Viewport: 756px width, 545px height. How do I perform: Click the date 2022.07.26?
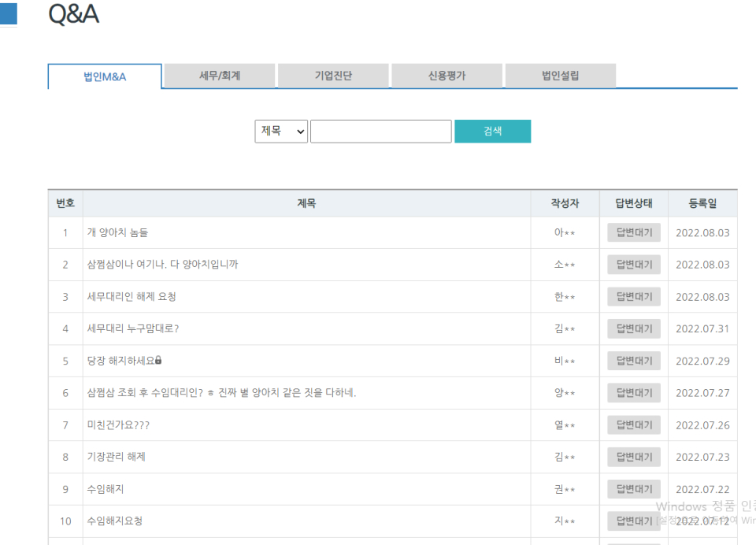(702, 425)
